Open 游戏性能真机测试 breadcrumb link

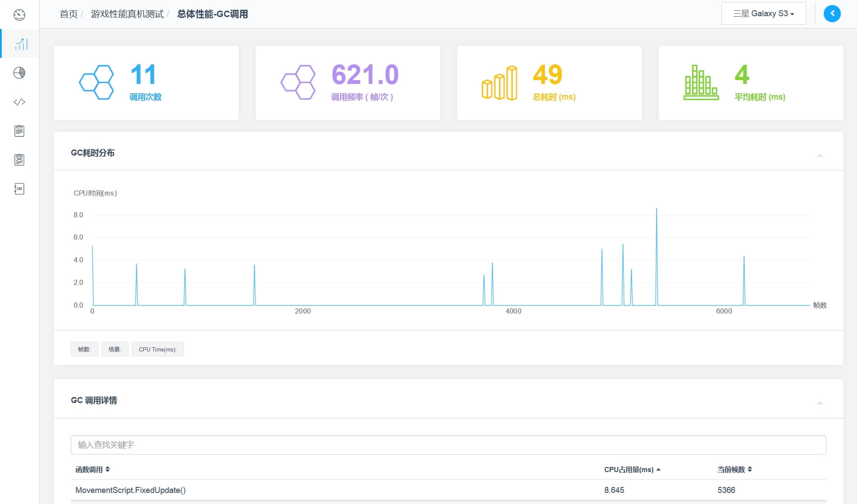tap(127, 14)
